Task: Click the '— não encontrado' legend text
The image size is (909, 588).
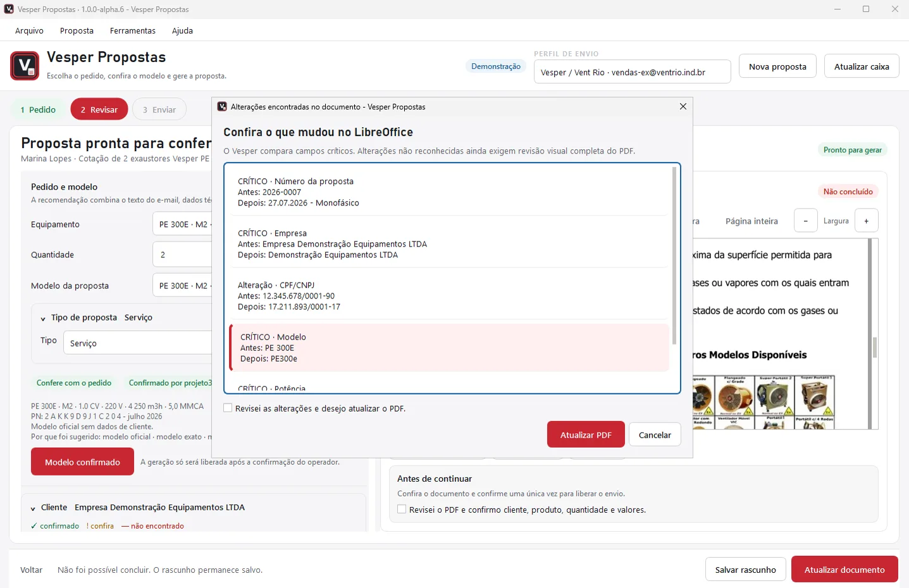Action: click(152, 526)
